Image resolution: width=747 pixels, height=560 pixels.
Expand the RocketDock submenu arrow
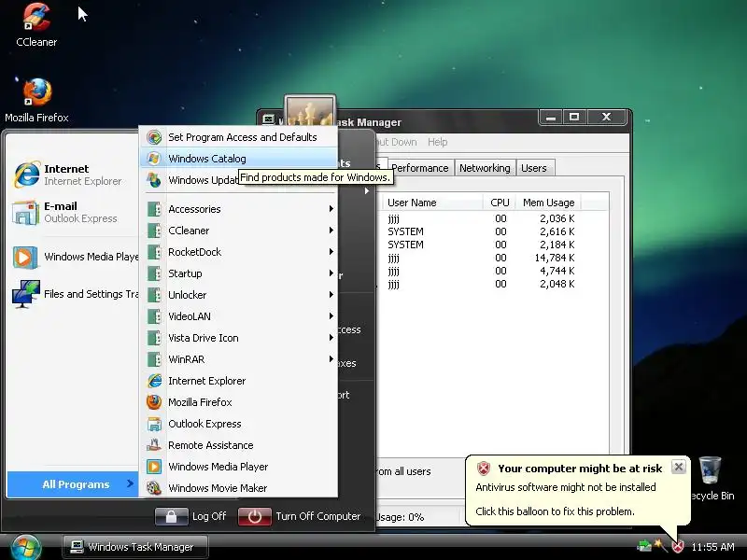[x=331, y=251]
